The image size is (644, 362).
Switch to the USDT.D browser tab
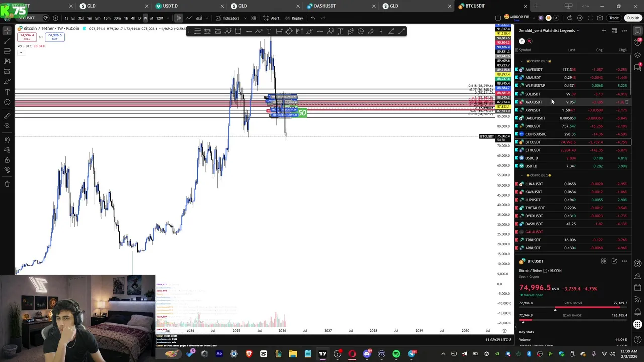(x=189, y=6)
